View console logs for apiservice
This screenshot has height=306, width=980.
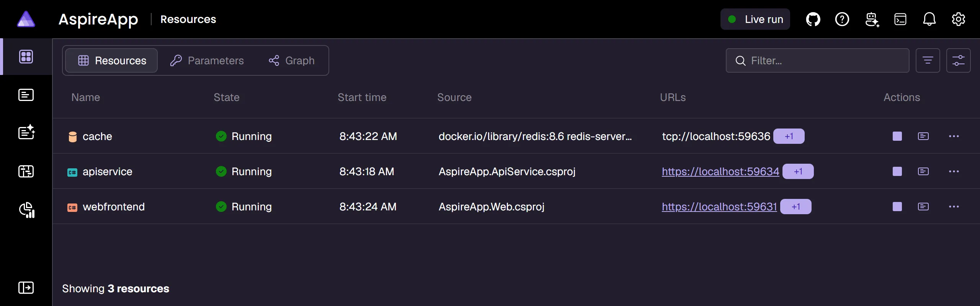(x=923, y=171)
